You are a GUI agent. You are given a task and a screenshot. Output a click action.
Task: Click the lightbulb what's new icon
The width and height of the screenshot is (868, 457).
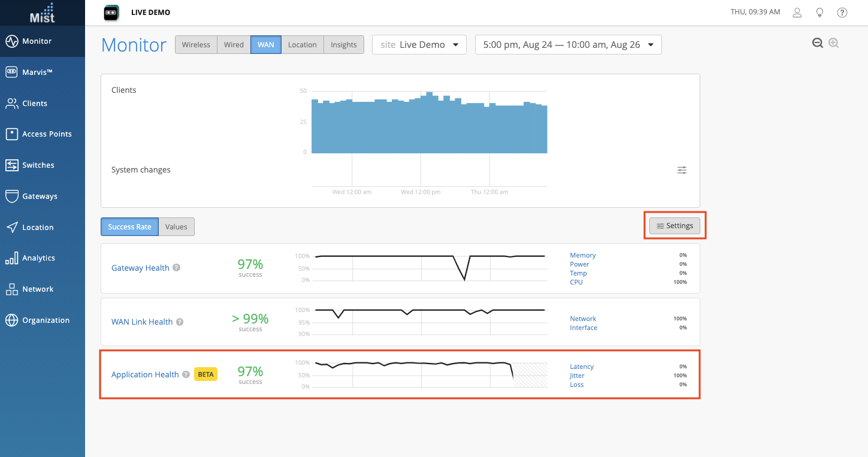tap(819, 13)
